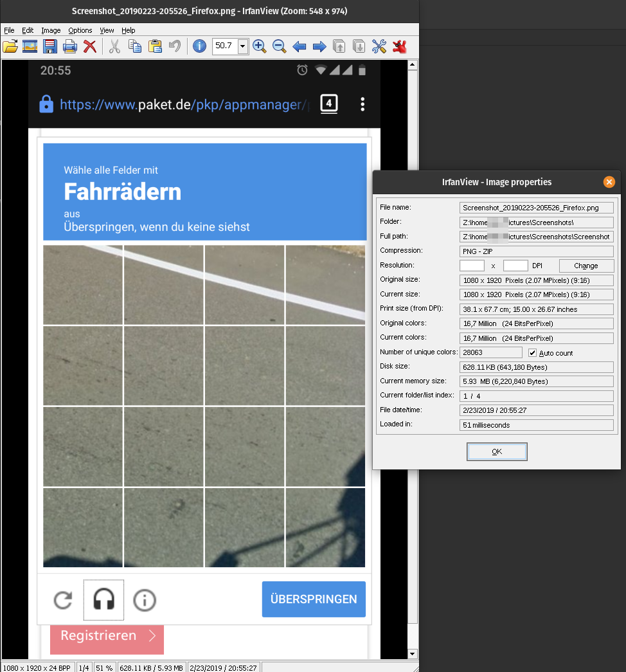Click the Change DPI button

[x=586, y=266]
